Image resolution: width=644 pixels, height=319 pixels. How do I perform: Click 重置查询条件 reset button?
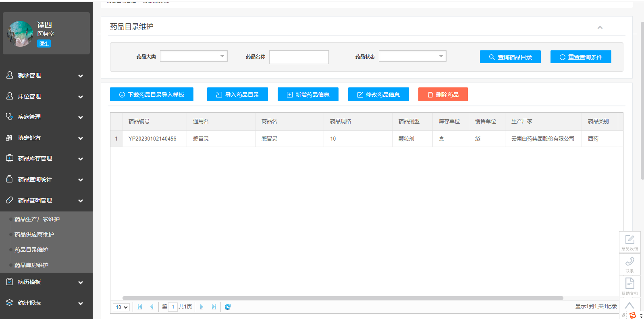pyautogui.click(x=581, y=57)
